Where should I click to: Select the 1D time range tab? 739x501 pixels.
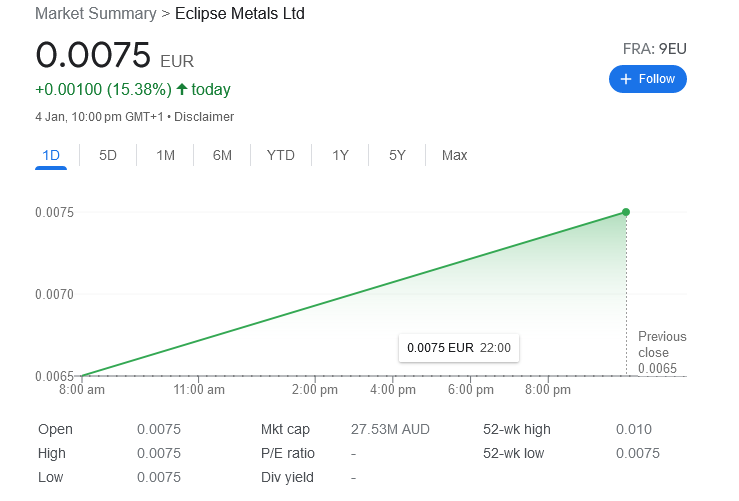click(51, 156)
